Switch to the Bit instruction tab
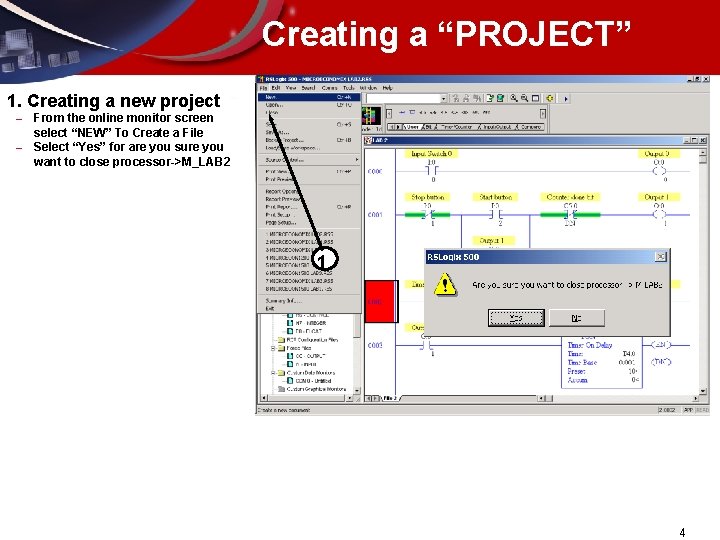Image resolution: width=720 pixels, height=540 pixels. pos(429,127)
